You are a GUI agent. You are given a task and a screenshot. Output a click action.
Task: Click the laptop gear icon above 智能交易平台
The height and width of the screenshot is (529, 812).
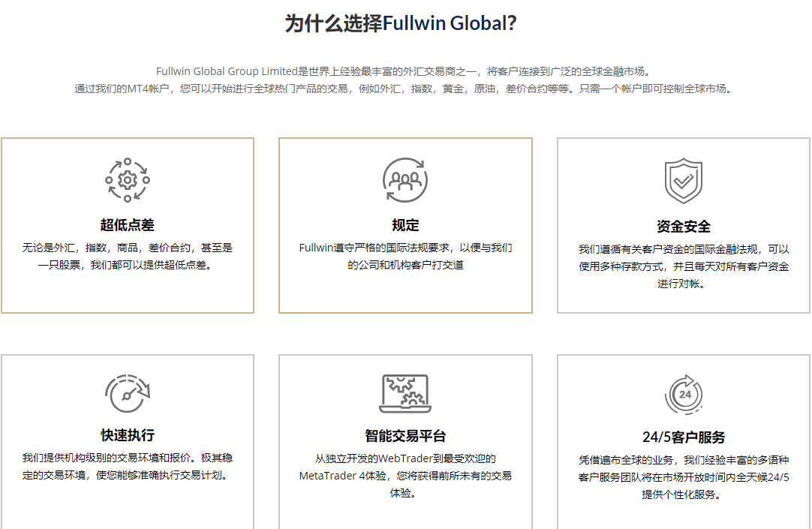point(405,393)
